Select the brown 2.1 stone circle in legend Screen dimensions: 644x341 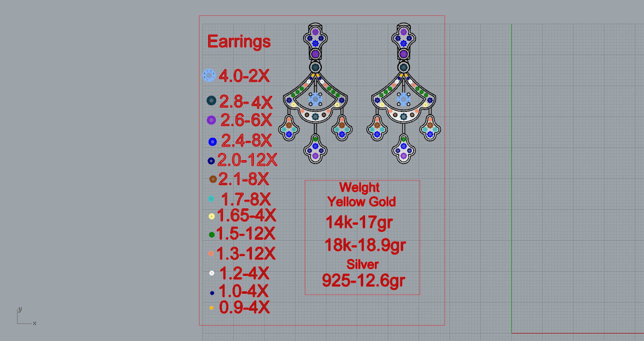(212, 179)
